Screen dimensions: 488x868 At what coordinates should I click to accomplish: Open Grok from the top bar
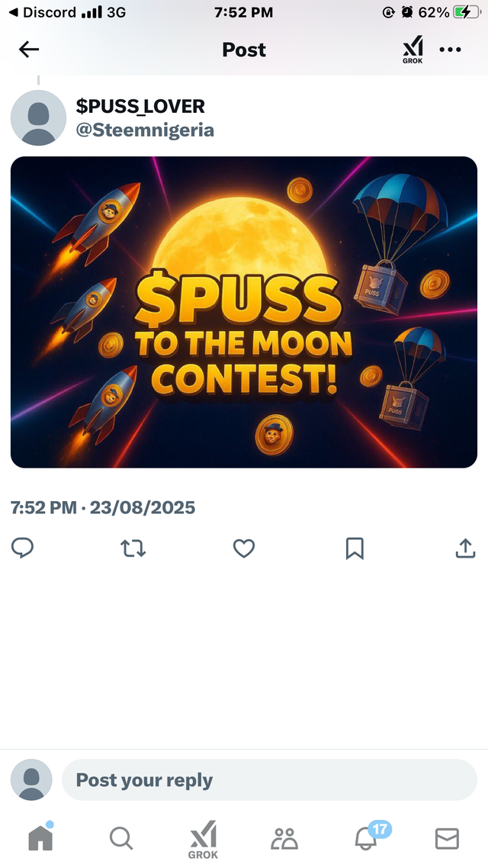[x=413, y=50]
